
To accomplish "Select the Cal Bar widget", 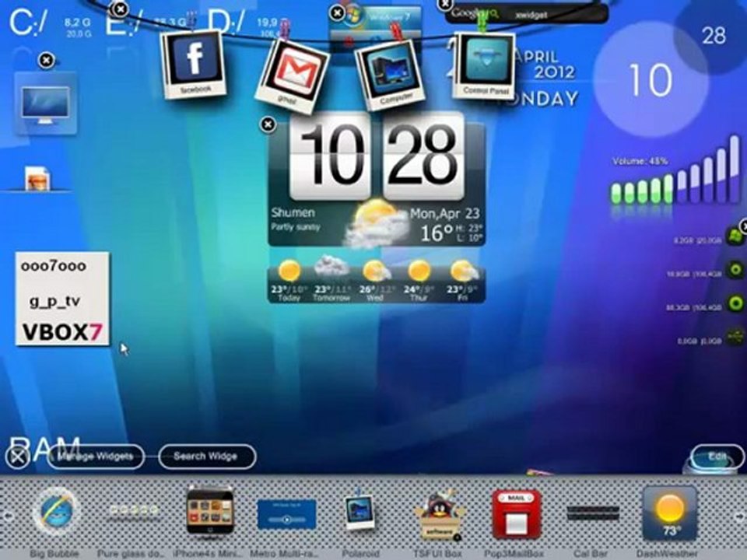I will [593, 514].
